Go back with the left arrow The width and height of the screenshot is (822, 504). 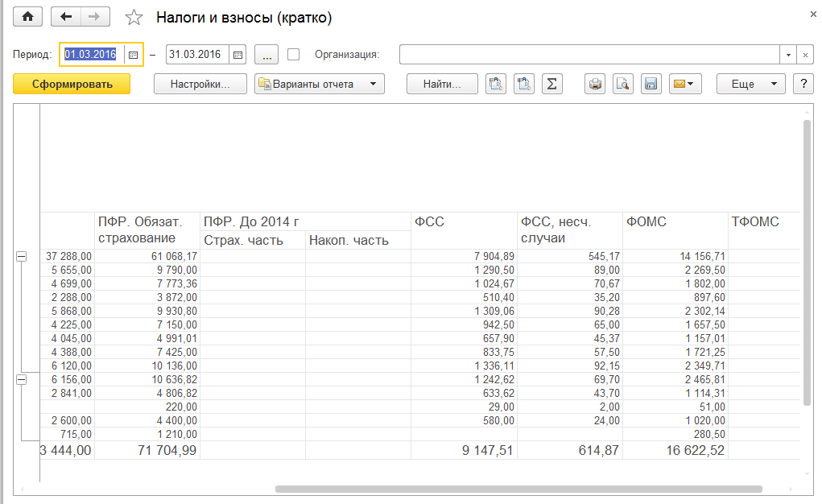(66, 17)
